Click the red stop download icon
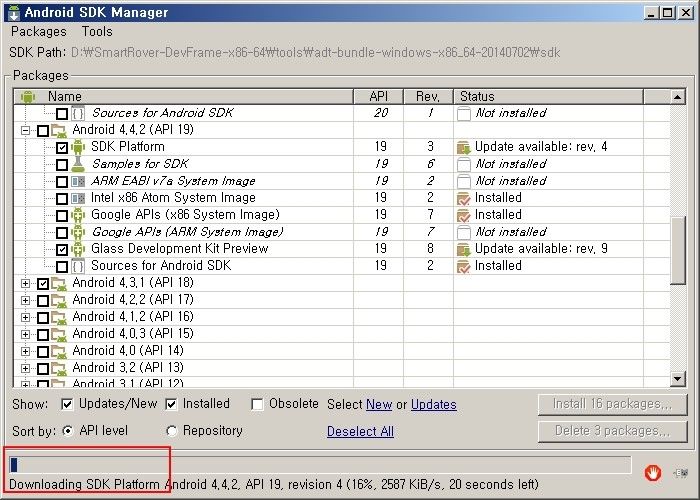 653,472
